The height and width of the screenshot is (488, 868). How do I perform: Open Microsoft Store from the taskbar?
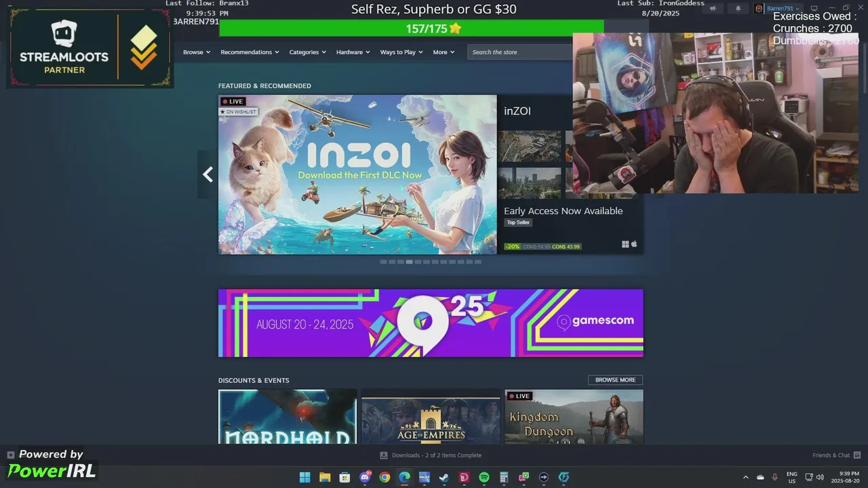tap(344, 477)
